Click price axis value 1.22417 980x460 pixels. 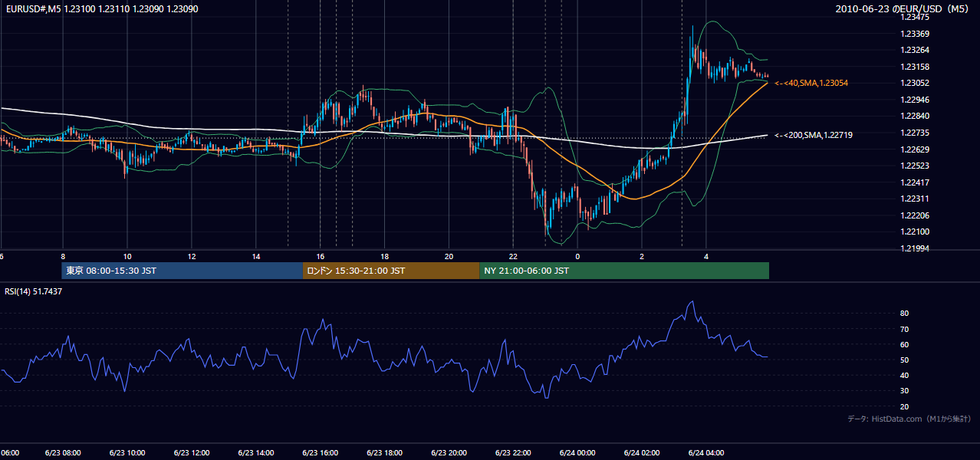(915, 182)
